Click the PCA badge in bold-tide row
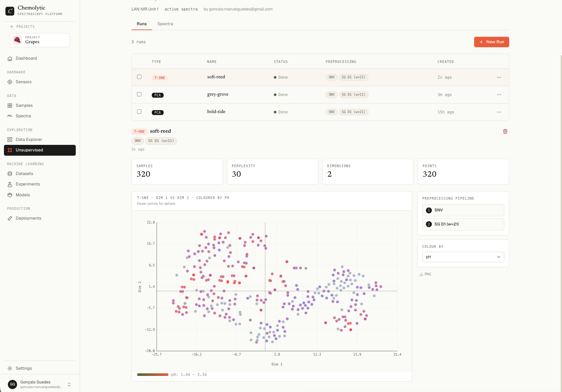This screenshot has height=392, width=562. [158, 112]
